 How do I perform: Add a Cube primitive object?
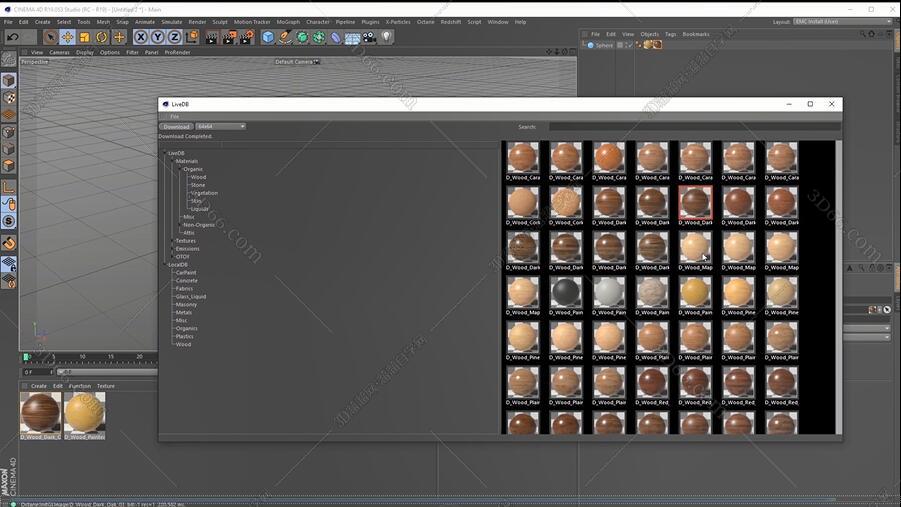click(268, 37)
